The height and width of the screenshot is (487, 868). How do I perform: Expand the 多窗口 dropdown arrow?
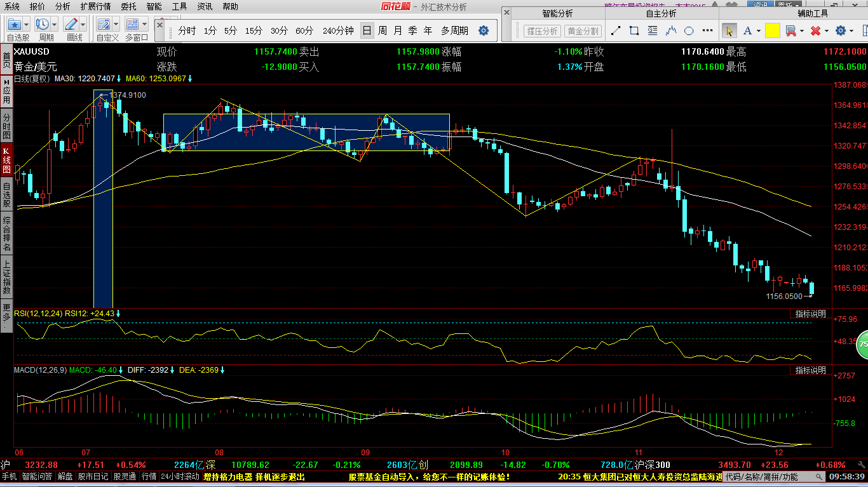click(x=145, y=25)
